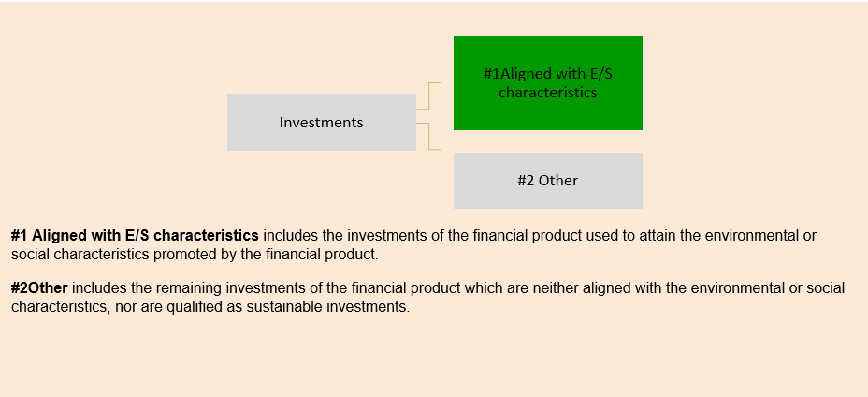The width and height of the screenshot is (868, 397).
Task: Click the word 'Investments' in the diagram
Action: click(321, 123)
